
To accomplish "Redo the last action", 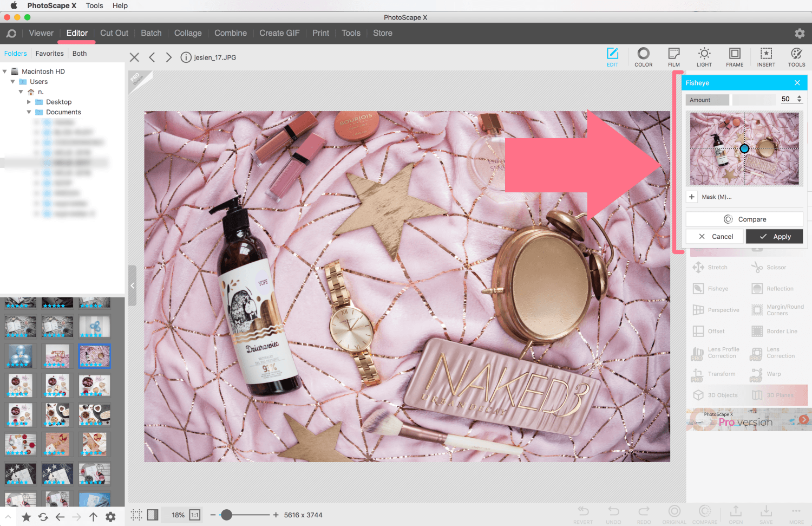I will point(644,515).
